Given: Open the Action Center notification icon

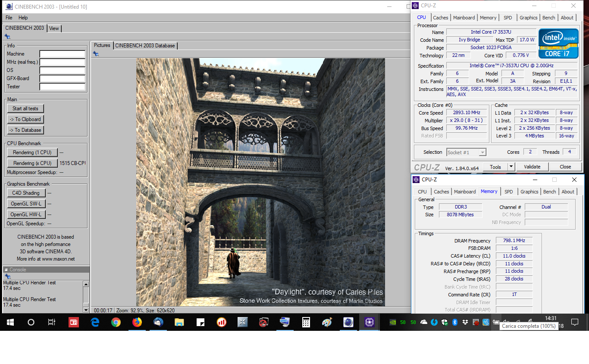Looking at the screenshot, I should tap(575, 322).
